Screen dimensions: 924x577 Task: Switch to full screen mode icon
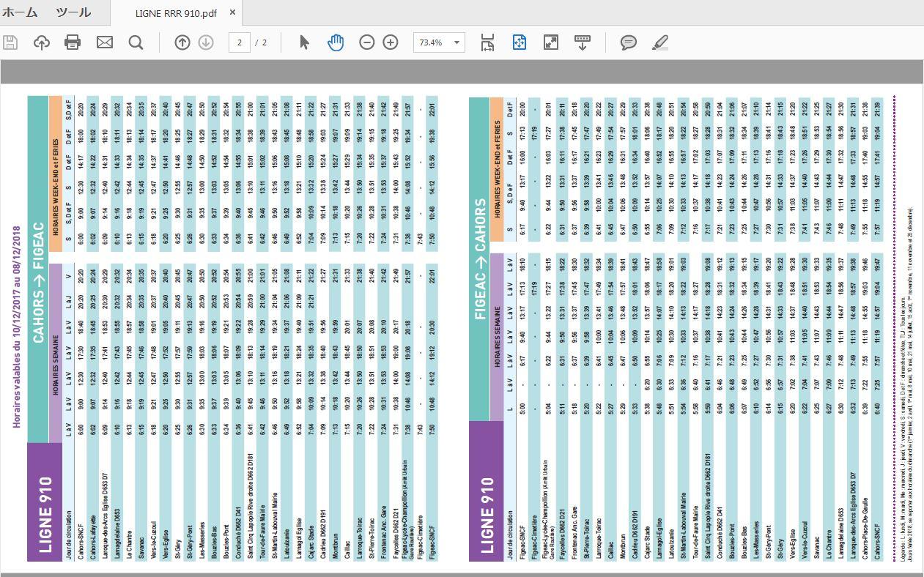[551, 42]
